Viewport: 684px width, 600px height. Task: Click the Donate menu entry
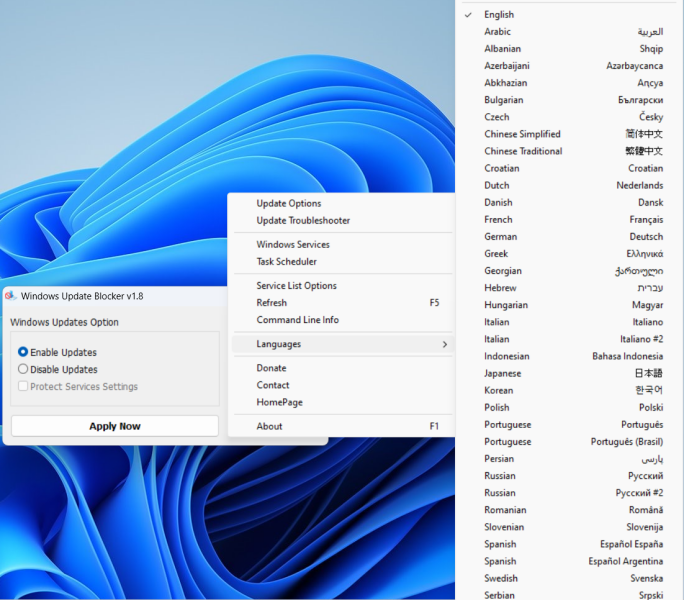342,368
